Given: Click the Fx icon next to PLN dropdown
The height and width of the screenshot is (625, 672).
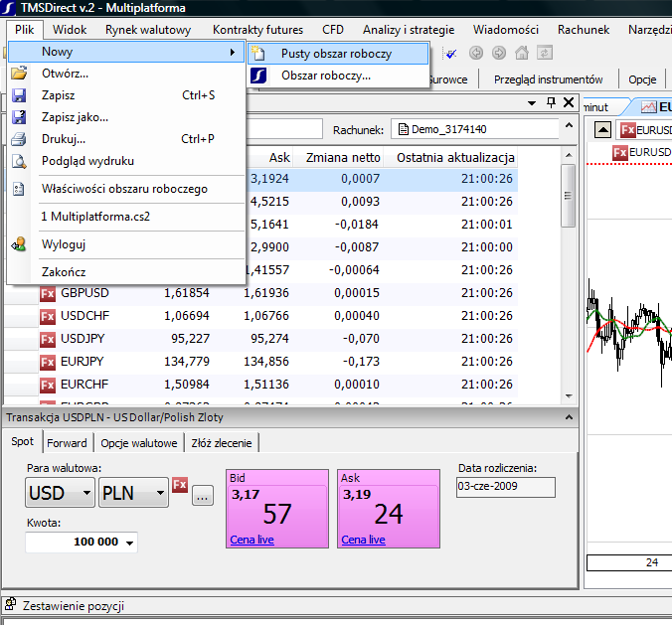Looking at the screenshot, I should [180, 485].
